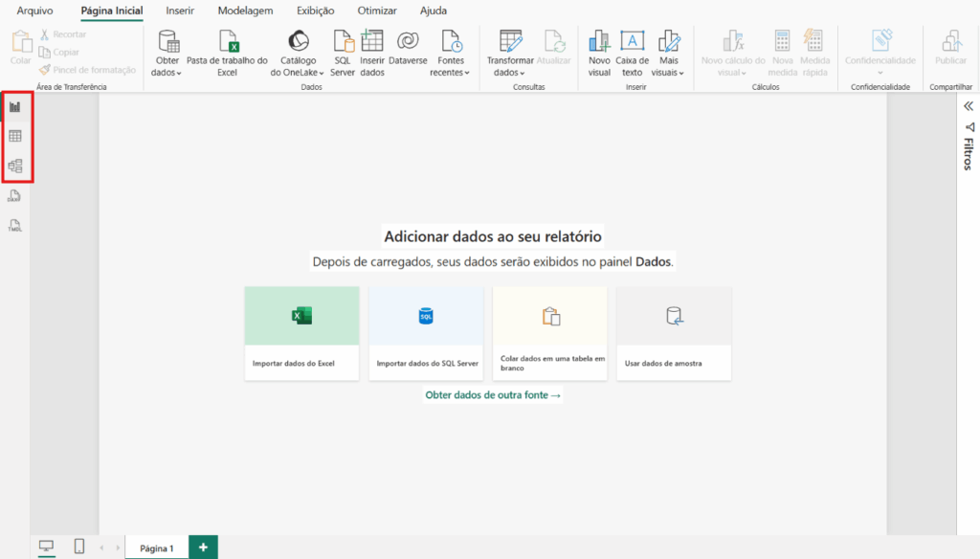This screenshot has width=980, height=559.
Task: Click Pincel de formatação
Action: tap(87, 70)
